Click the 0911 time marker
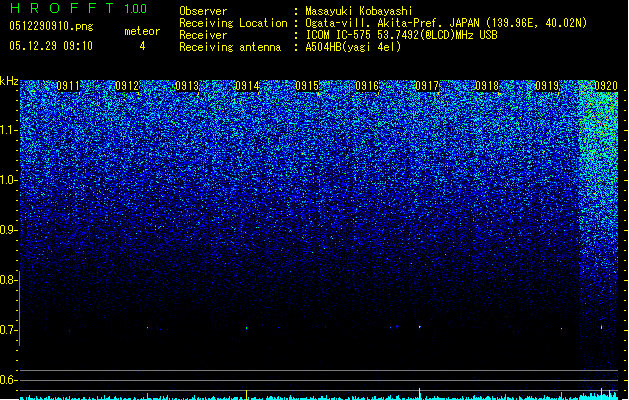The width and height of the screenshot is (629, 400). pos(69,87)
